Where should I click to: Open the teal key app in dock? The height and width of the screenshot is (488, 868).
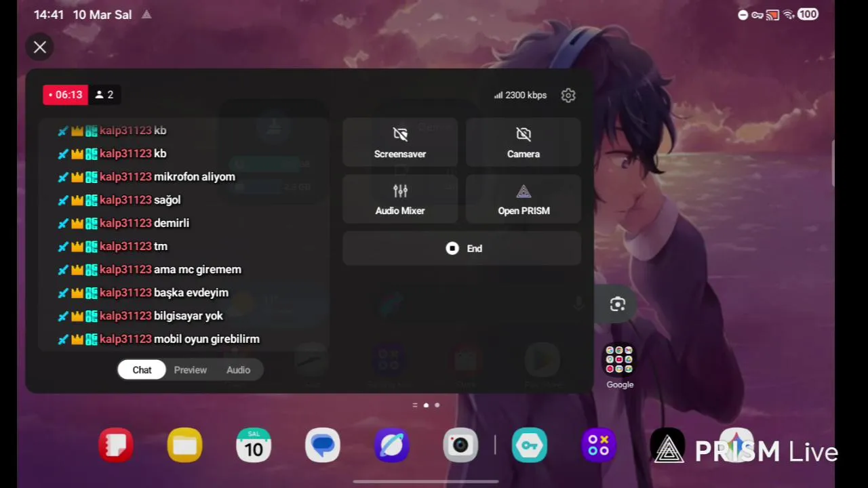tap(530, 445)
